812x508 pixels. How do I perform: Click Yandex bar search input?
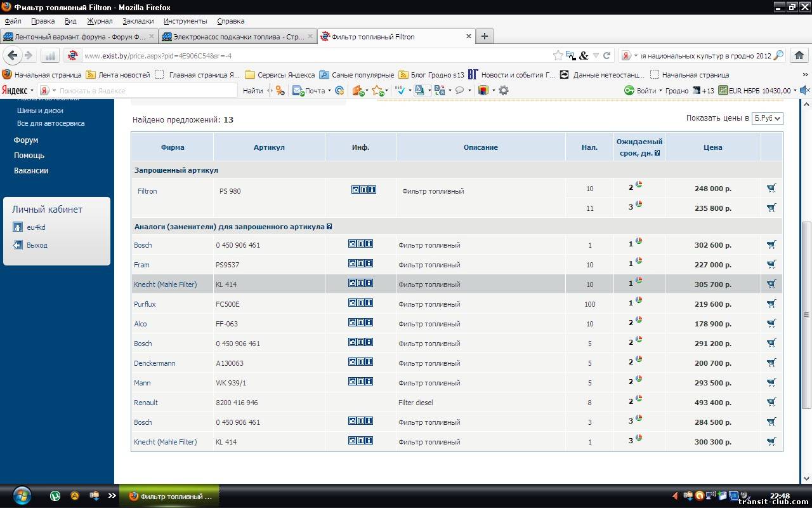coord(147,91)
